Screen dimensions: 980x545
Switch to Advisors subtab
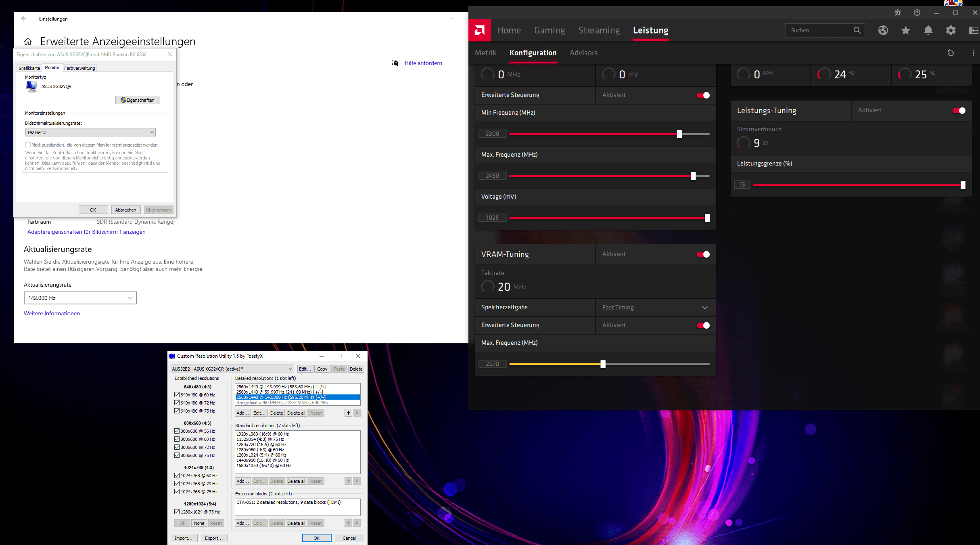coord(584,53)
